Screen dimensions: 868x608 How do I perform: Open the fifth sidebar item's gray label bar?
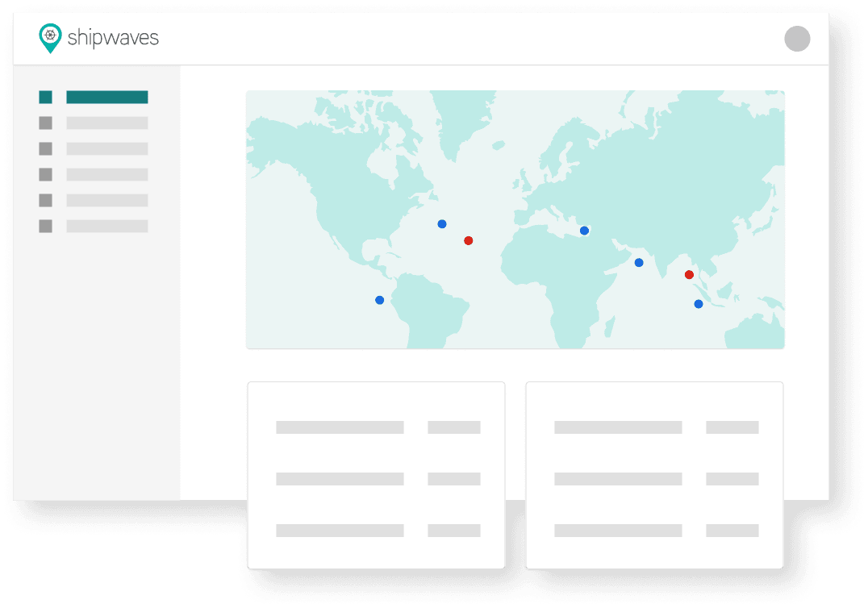tap(106, 200)
